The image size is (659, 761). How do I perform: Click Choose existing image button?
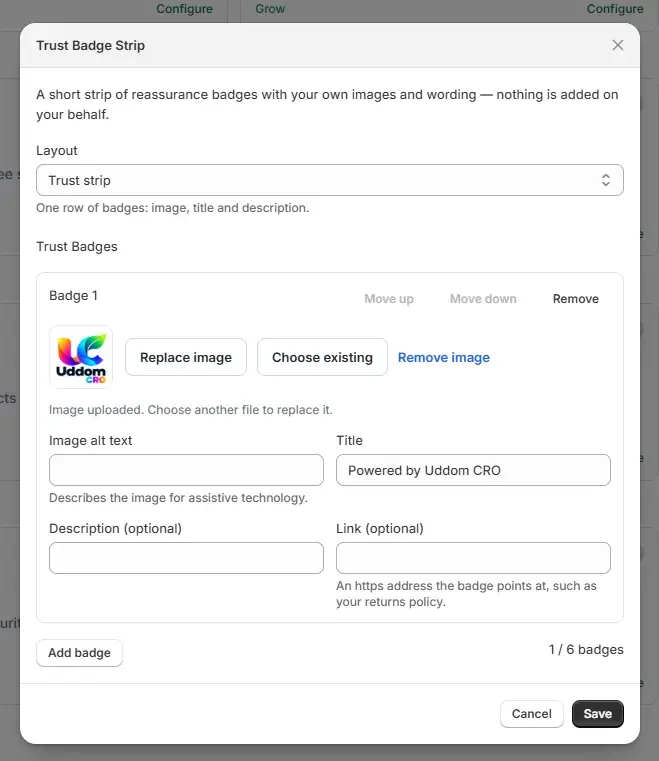tap(322, 357)
